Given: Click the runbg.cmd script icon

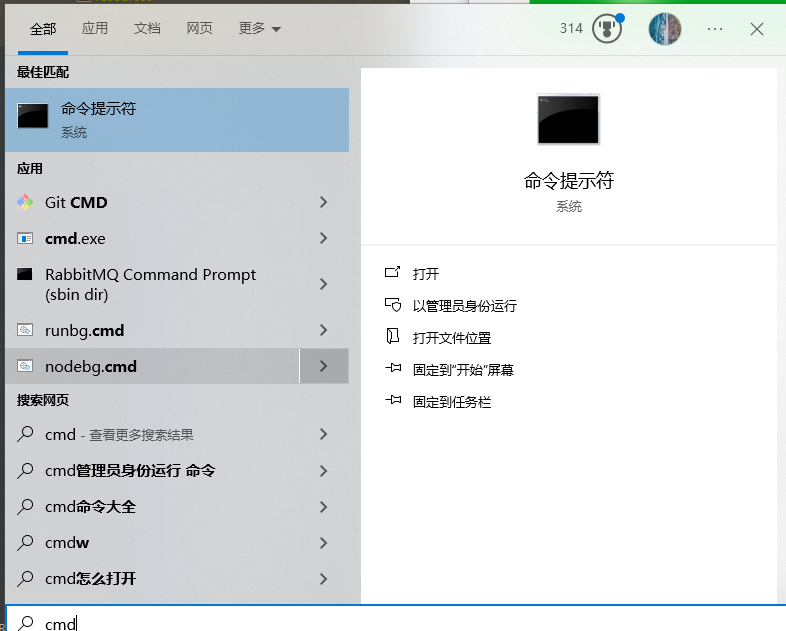Looking at the screenshot, I should [x=26, y=330].
